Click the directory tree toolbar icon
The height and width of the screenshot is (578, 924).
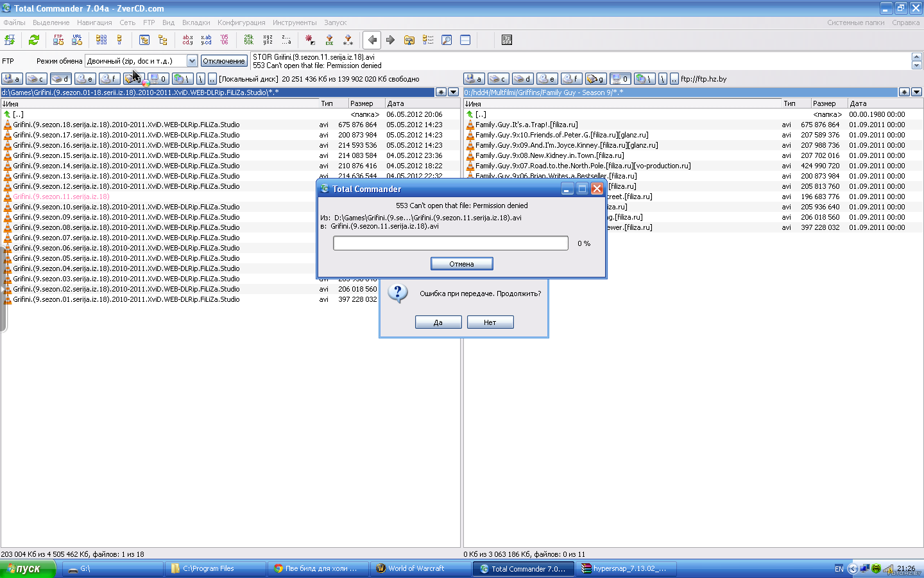coord(163,40)
